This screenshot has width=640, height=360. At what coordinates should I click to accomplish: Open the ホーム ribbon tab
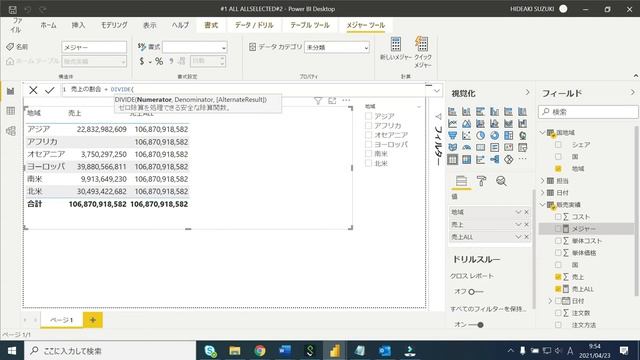point(49,25)
